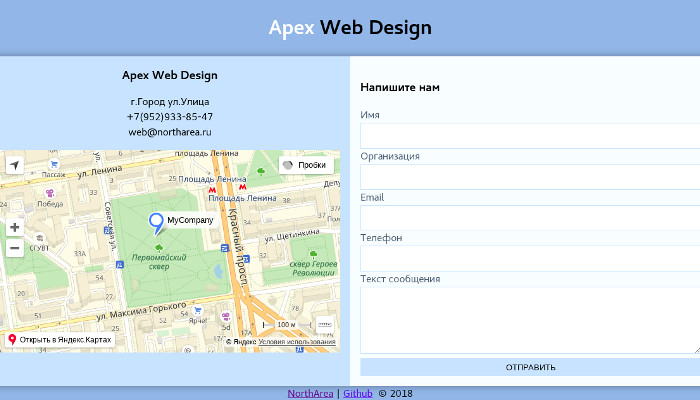This screenshot has height=400, width=700.
Task: Click the Победа cinema icon on map
Action: pos(50,193)
